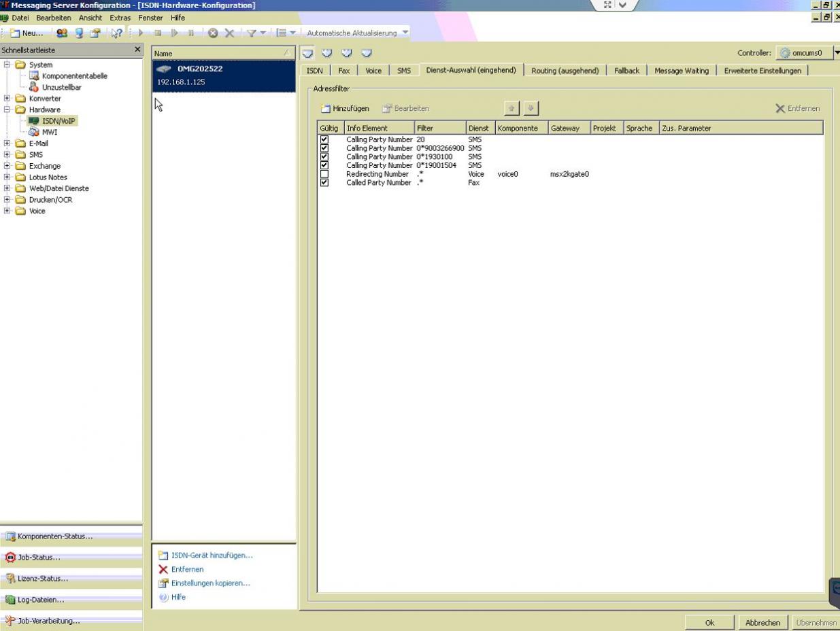Open the Controller omcums0 dropdown

click(x=836, y=53)
